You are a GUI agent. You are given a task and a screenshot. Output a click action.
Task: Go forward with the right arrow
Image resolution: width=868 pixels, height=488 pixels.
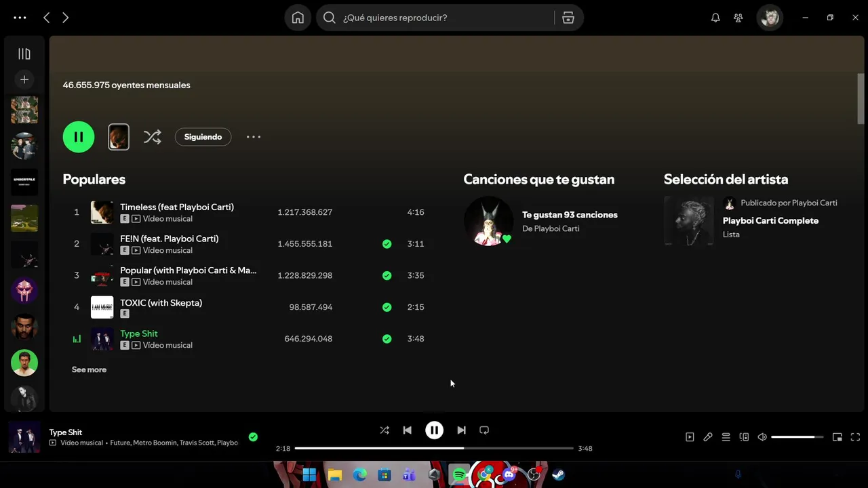click(x=65, y=18)
